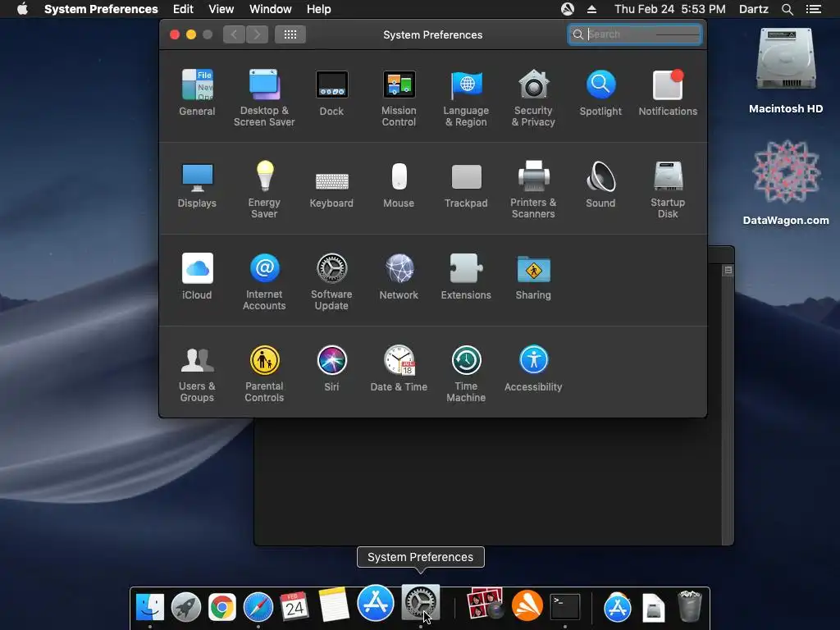
Task: Click System Preferences gear in the Dock
Action: click(421, 603)
